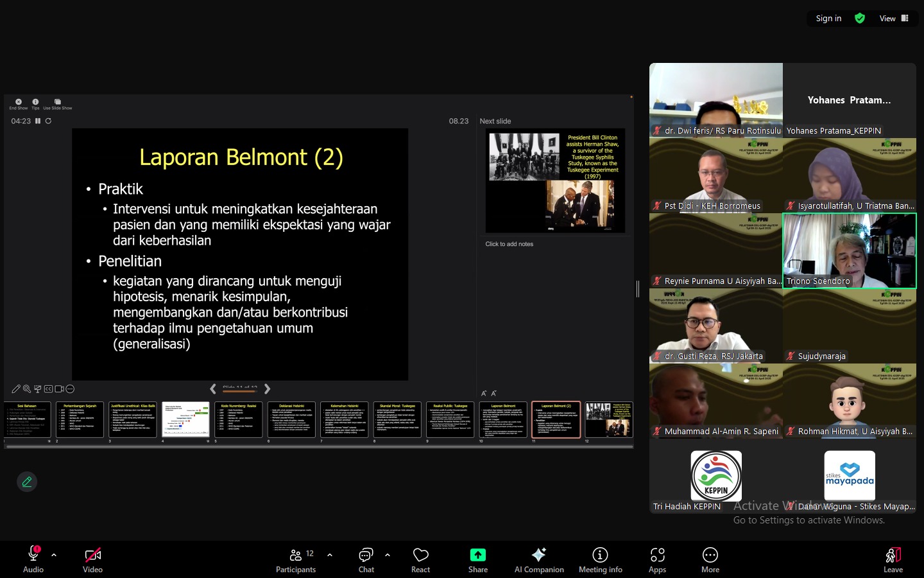The width and height of the screenshot is (924, 578).
Task: Advance to the next slide arrow
Action: click(267, 389)
